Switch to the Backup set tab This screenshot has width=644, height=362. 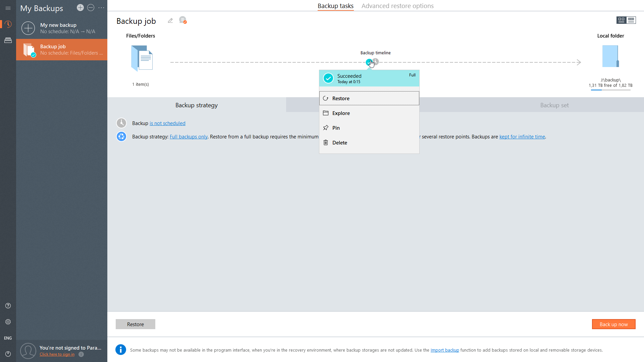point(554,105)
